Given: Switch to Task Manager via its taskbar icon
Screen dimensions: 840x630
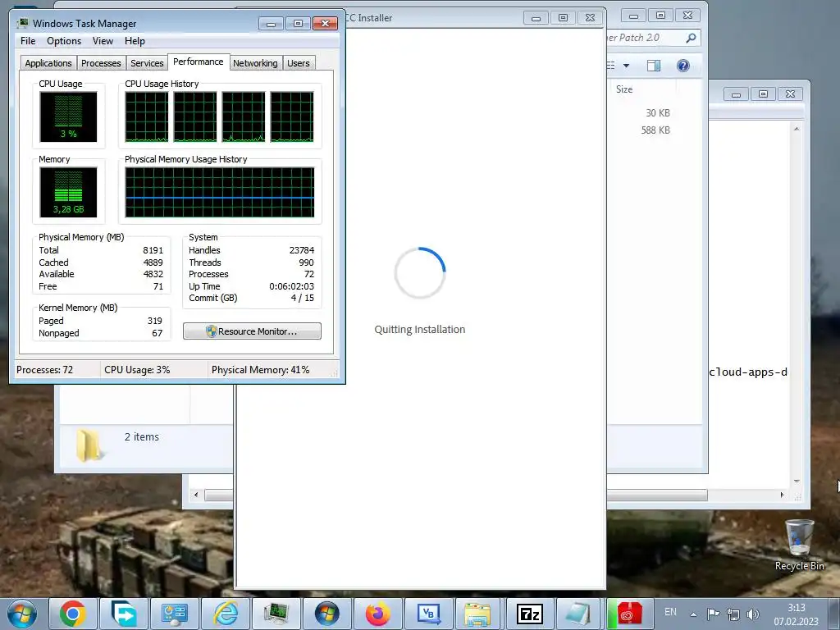Looking at the screenshot, I should pos(276,614).
